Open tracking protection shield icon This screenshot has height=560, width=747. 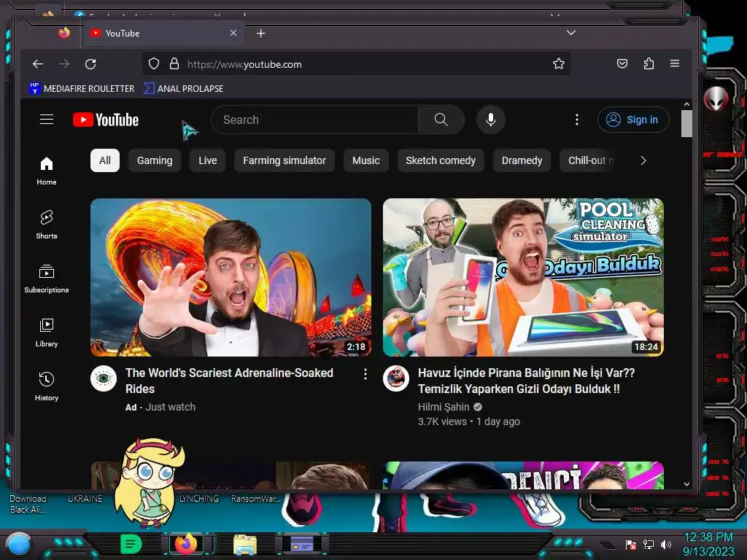tap(154, 64)
